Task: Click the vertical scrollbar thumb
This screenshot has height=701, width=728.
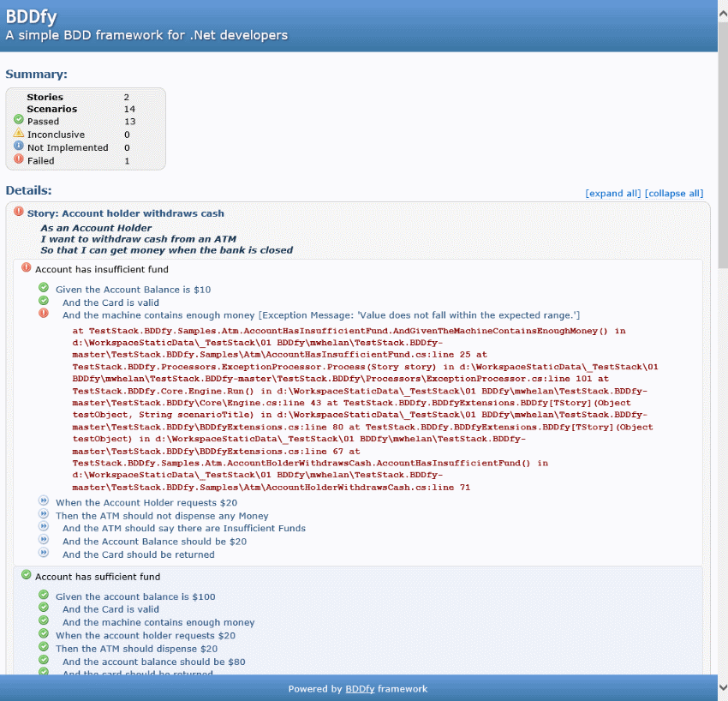Action: [x=723, y=144]
